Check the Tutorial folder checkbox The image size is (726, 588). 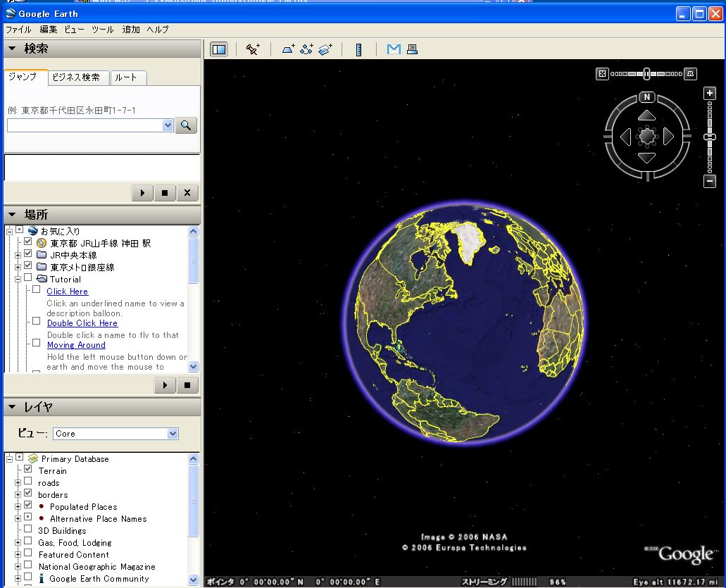(27, 277)
